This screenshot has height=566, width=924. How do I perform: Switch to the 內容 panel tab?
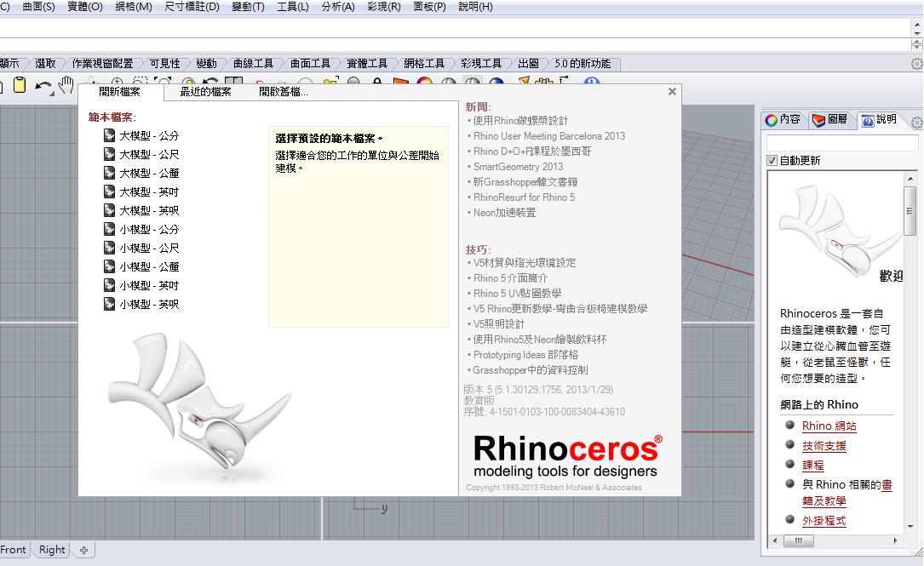pos(783,119)
